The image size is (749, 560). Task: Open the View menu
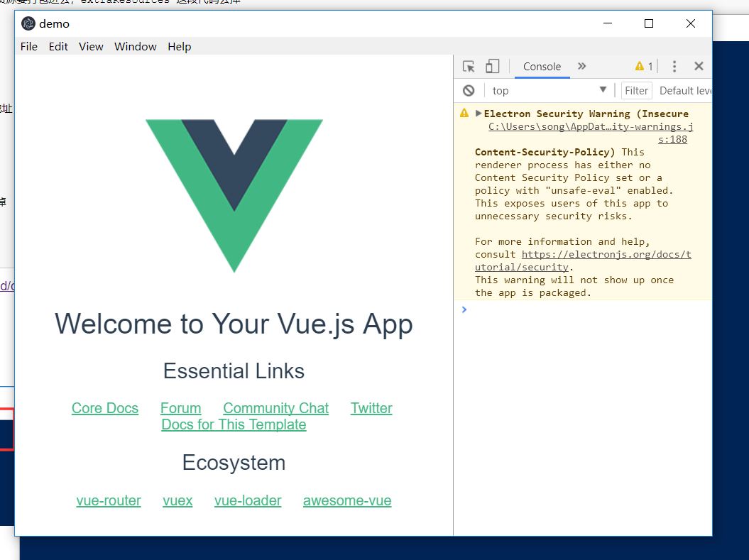(91, 46)
